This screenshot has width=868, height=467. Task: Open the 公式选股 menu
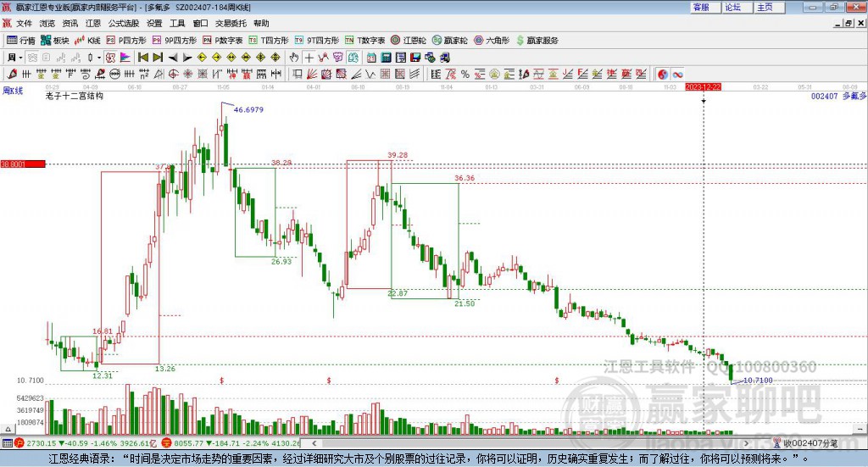coord(124,23)
